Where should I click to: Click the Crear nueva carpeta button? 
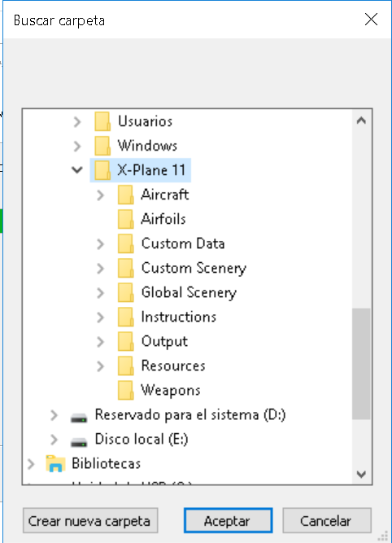(90, 520)
